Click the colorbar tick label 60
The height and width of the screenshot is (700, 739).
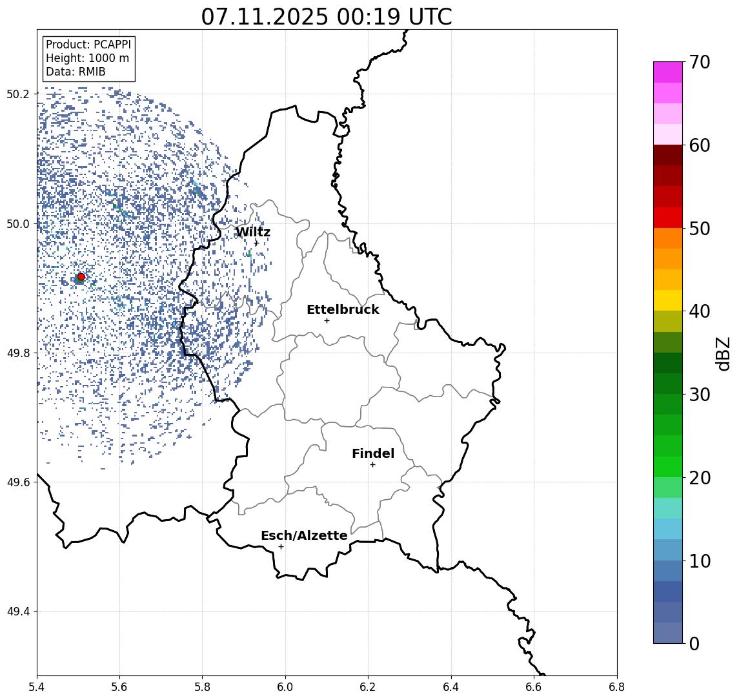700,145
